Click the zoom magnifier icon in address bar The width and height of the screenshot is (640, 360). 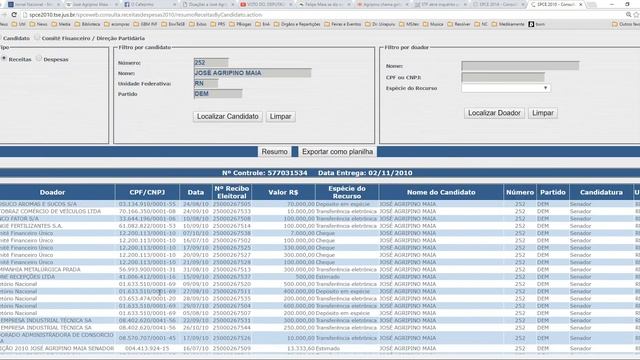tap(629, 15)
